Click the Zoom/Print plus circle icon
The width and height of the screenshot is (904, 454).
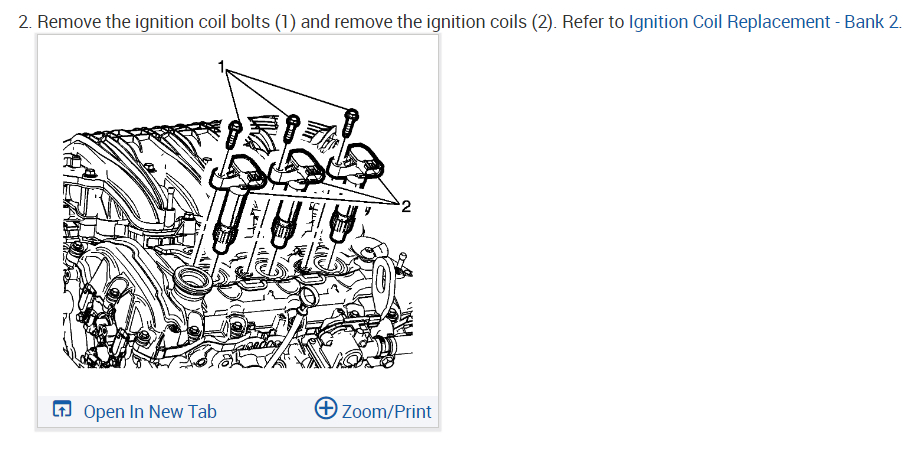click(x=326, y=408)
